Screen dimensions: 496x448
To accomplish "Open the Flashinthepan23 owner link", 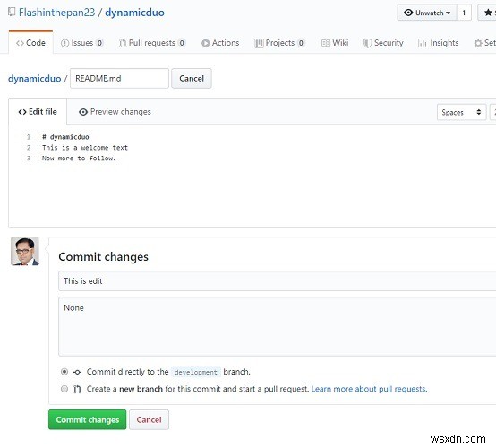I will click(57, 13).
